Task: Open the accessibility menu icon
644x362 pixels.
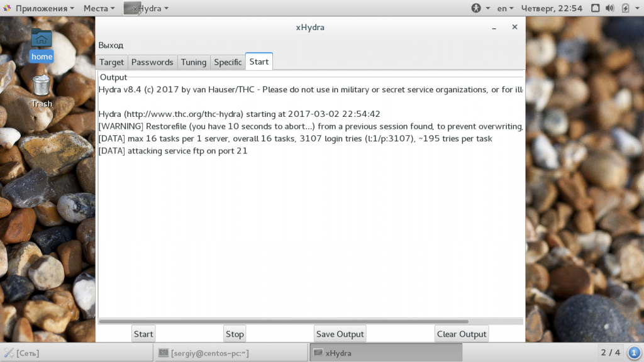Action: pos(475,8)
